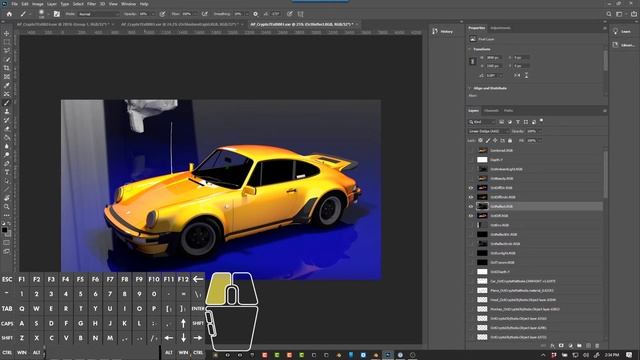
Task: Hide the highlighted selected layer's eye
Action: coord(471,207)
